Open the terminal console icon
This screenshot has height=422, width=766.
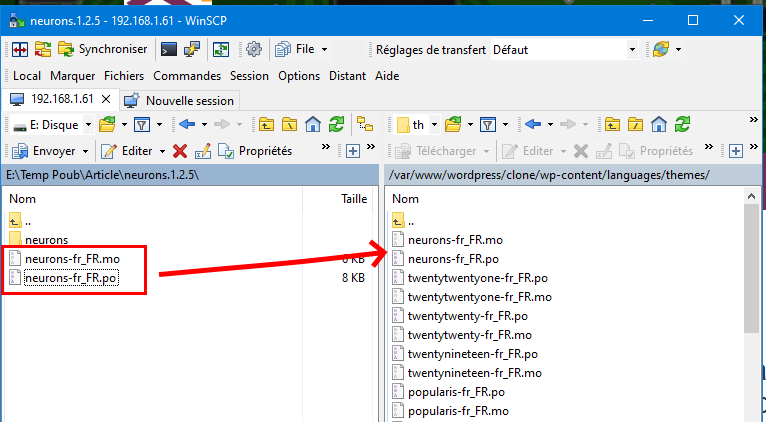point(169,49)
